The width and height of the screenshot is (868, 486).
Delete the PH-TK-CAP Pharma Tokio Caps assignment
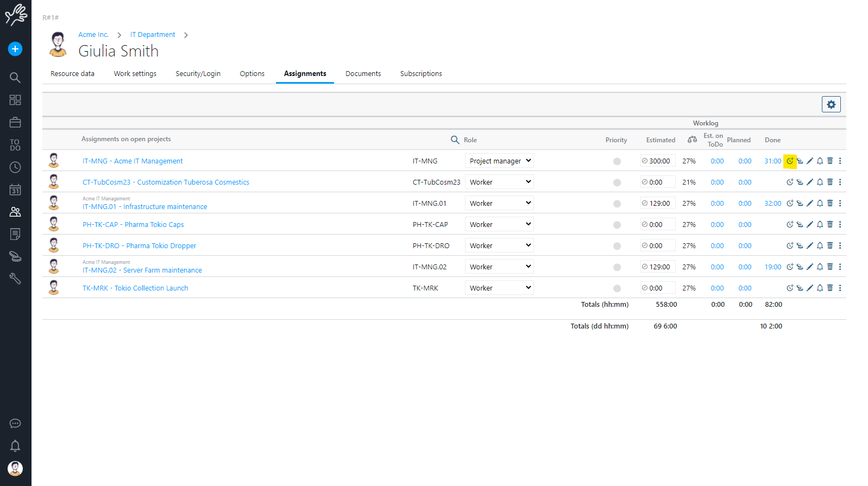pos(830,224)
